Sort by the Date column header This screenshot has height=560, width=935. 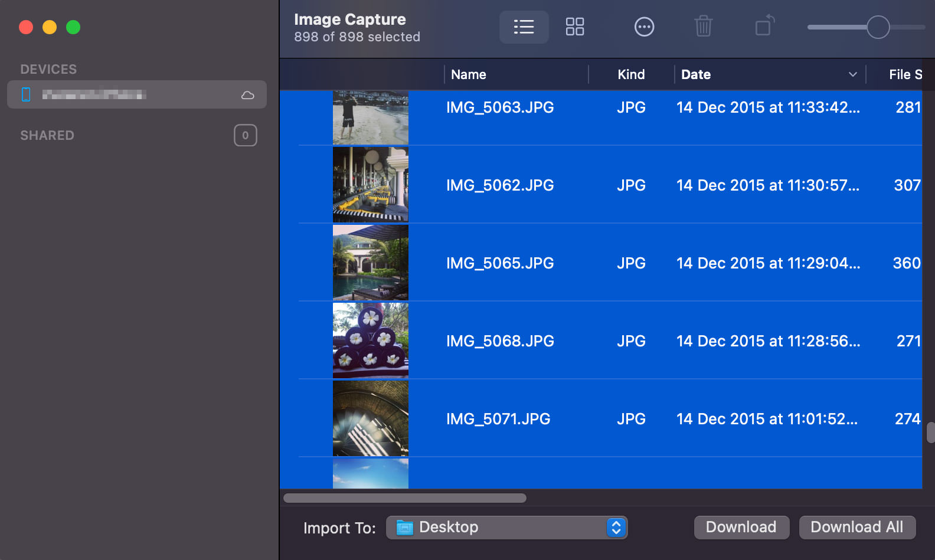coord(696,74)
